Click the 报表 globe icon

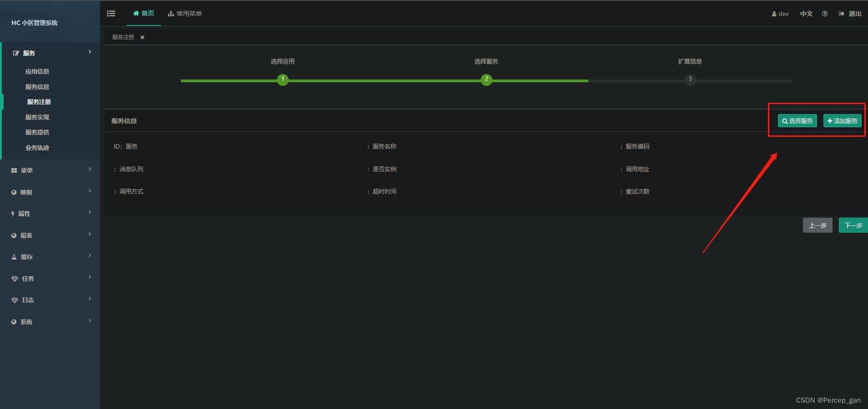(14, 235)
